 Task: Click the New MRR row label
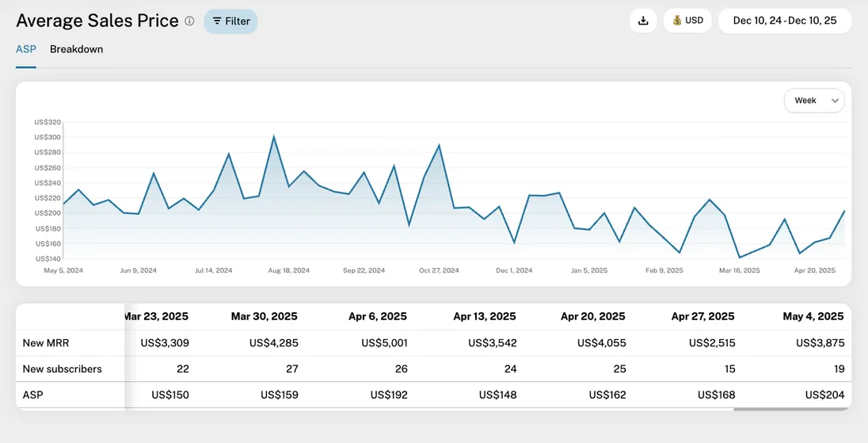46,342
